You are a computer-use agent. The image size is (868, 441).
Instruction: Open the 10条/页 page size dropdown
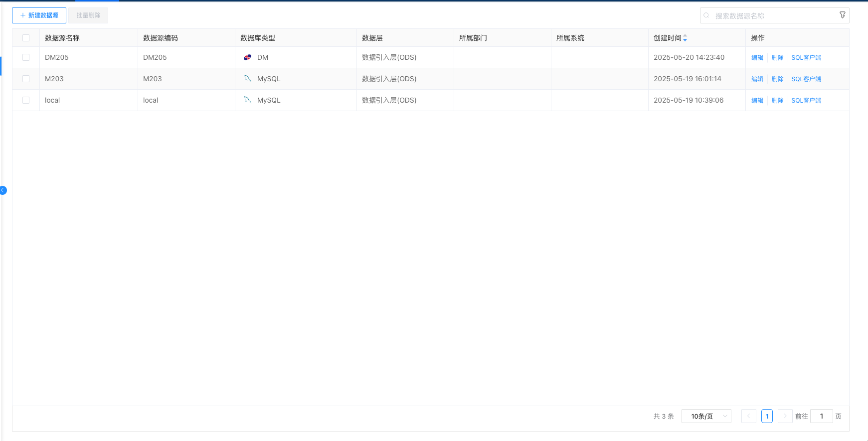click(x=706, y=416)
